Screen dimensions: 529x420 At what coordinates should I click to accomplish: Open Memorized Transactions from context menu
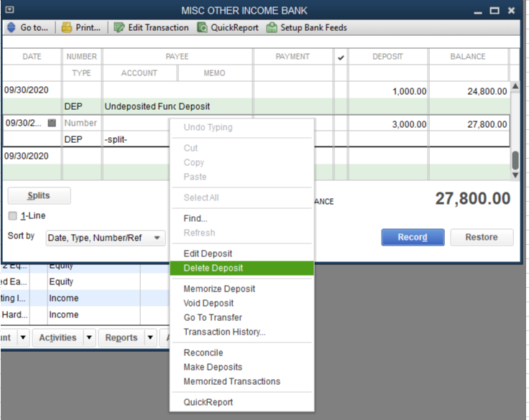click(242, 381)
